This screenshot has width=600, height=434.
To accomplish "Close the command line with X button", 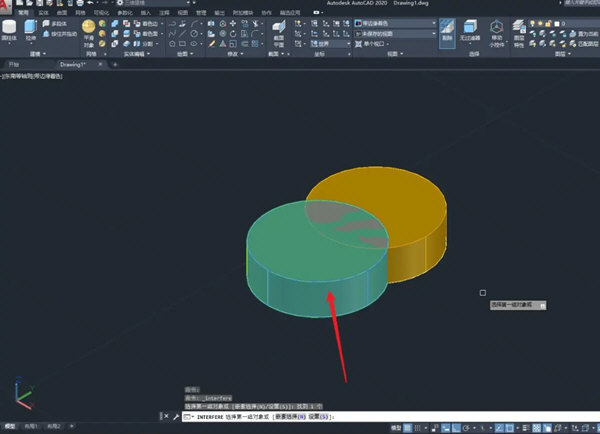I will (165, 416).
